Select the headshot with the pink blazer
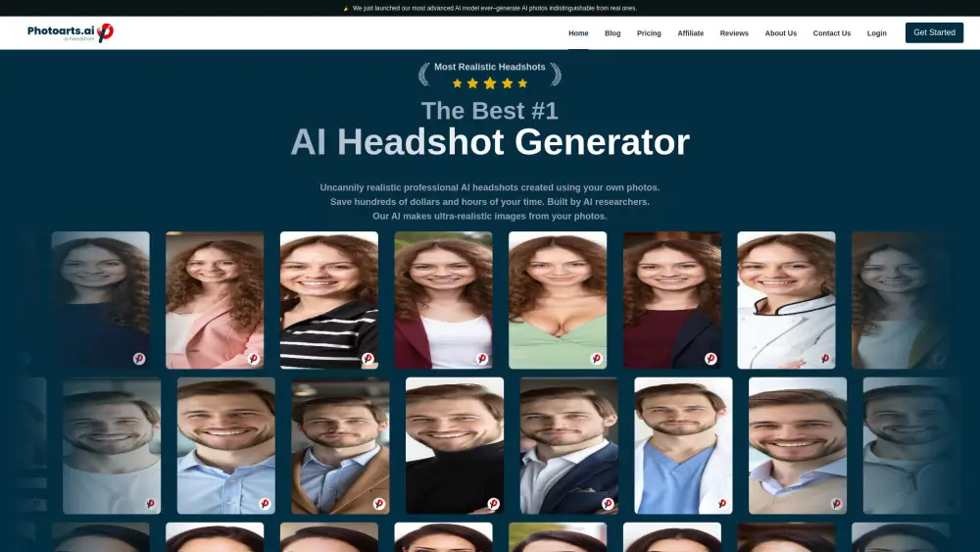The width and height of the screenshot is (980, 552). pyautogui.click(x=215, y=299)
